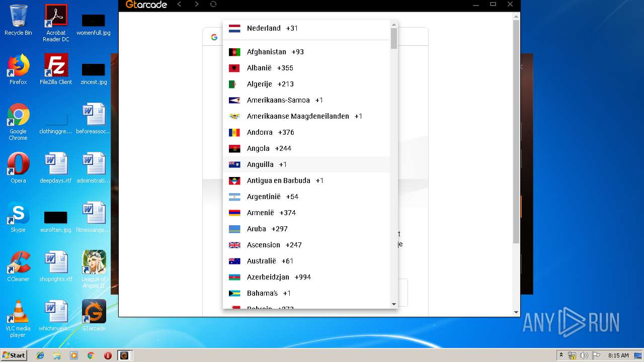Open Firefox desktop shortcut
Viewport: 644px width, 362px height.
pyautogui.click(x=18, y=69)
